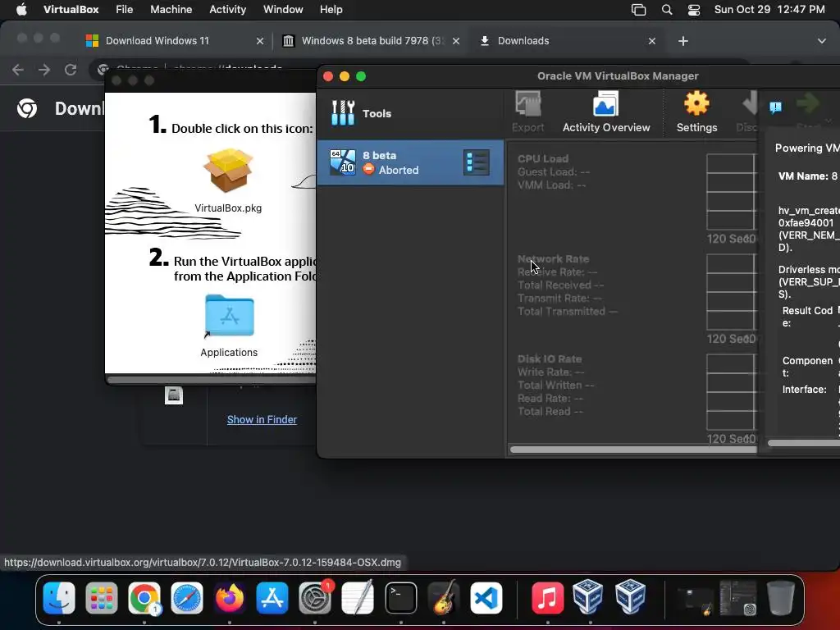Image resolution: width=840 pixels, height=630 pixels.
Task: Open Launchpad from the Dock
Action: click(x=101, y=598)
